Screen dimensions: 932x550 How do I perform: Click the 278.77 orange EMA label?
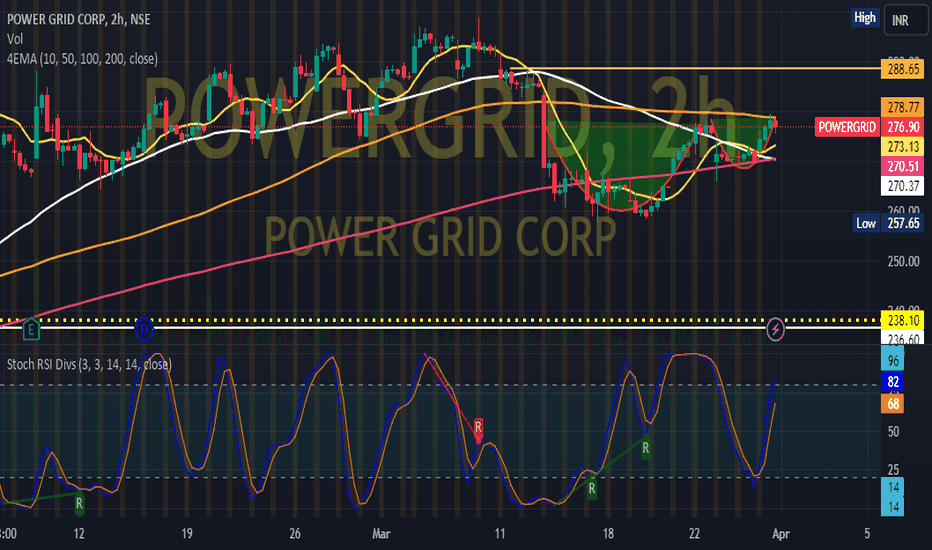pos(903,107)
